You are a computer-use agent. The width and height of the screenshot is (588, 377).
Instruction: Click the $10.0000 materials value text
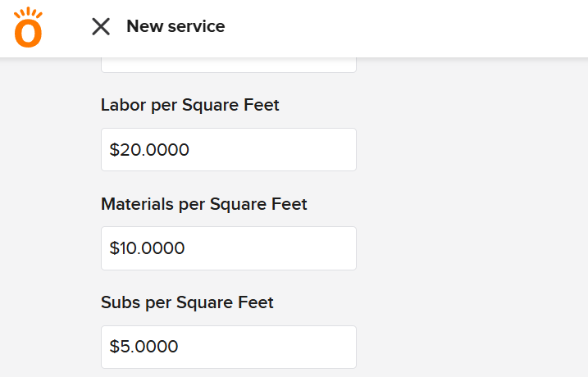(148, 248)
